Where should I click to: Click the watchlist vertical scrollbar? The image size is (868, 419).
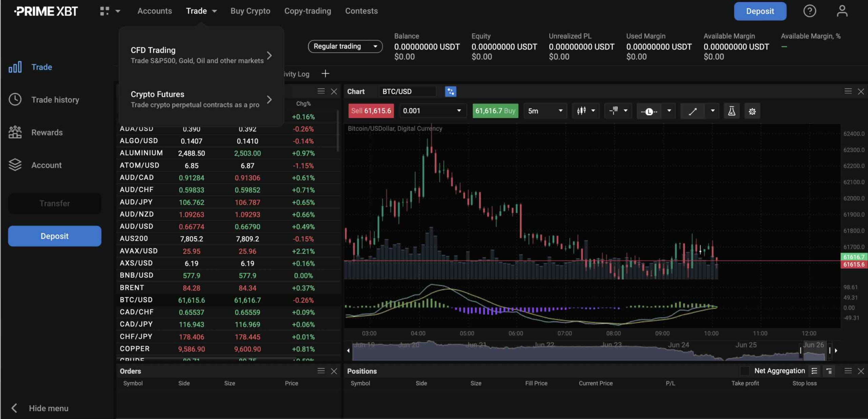point(337,131)
